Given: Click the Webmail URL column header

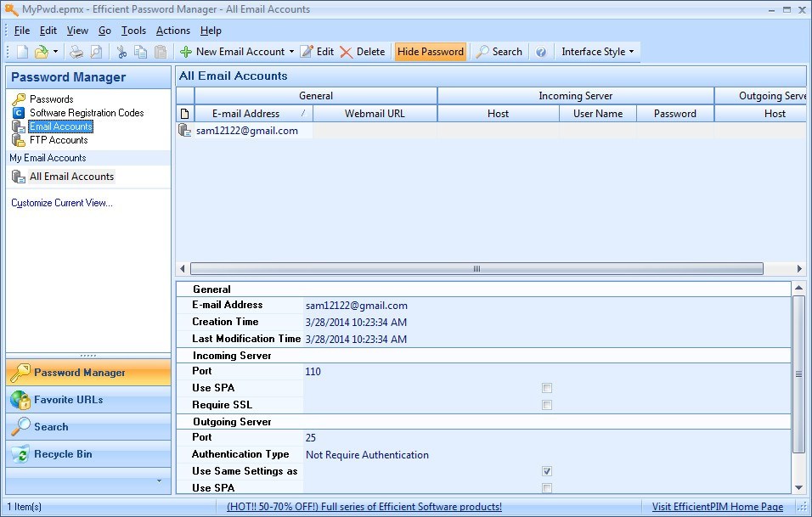Looking at the screenshot, I should point(375,114).
